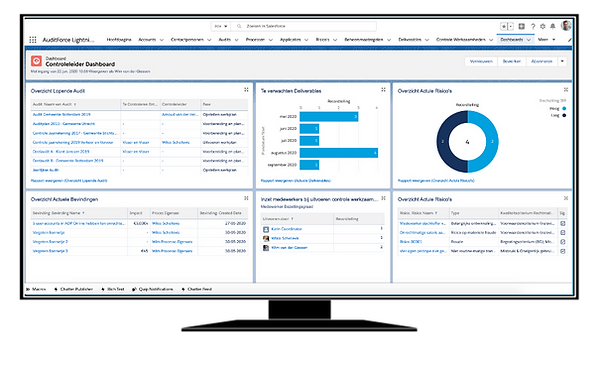This screenshot has width=599, height=366.
Task: Open the Meer navigation menu
Action: (x=546, y=40)
